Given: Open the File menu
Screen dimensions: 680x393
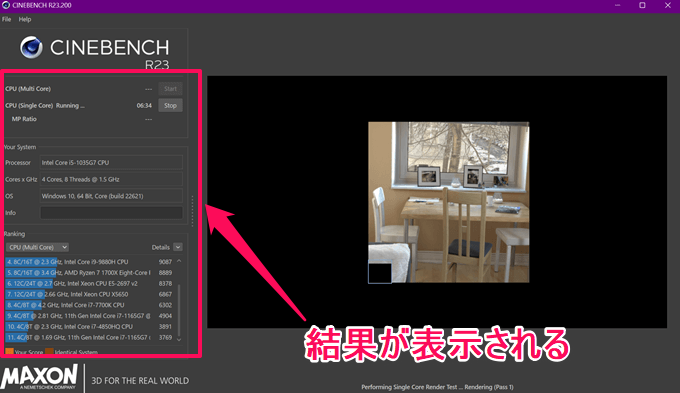Looking at the screenshot, I should click(7, 19).
